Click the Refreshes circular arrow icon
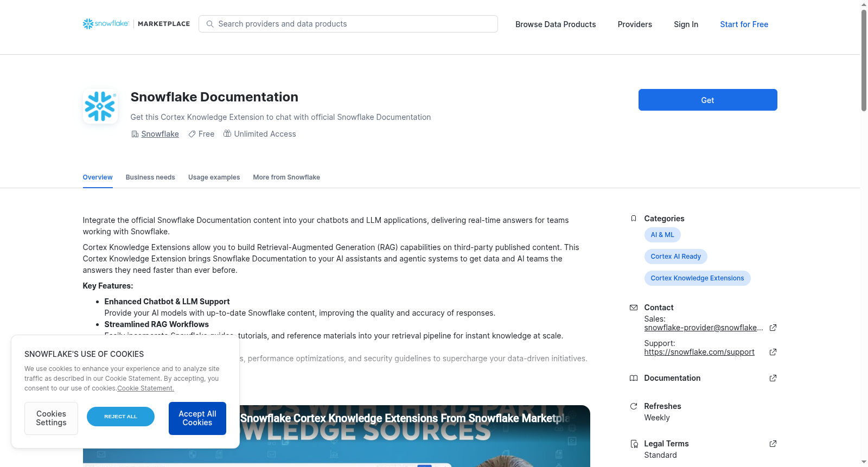The image size is (868, 467). click(634, 406)
